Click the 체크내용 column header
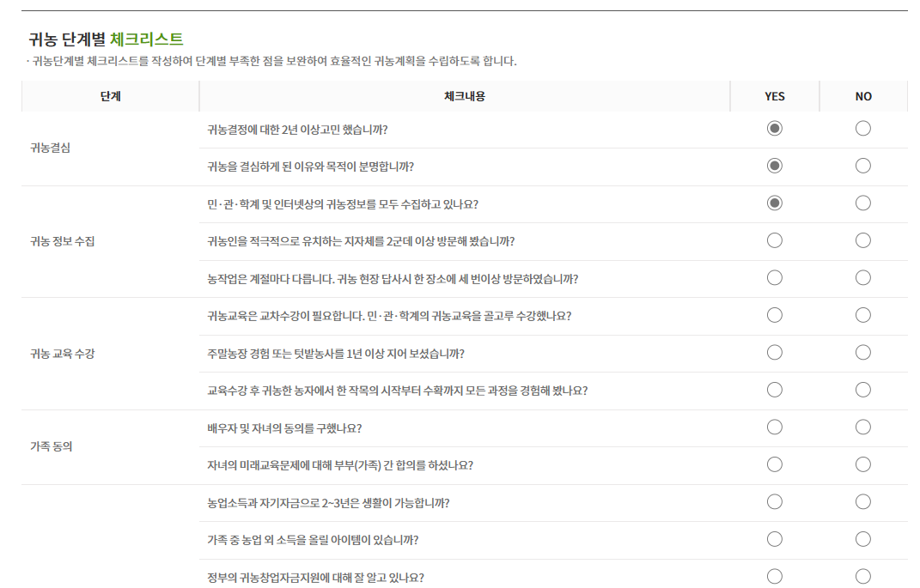This screenshot has width=920, height=588. click(465, 96)
